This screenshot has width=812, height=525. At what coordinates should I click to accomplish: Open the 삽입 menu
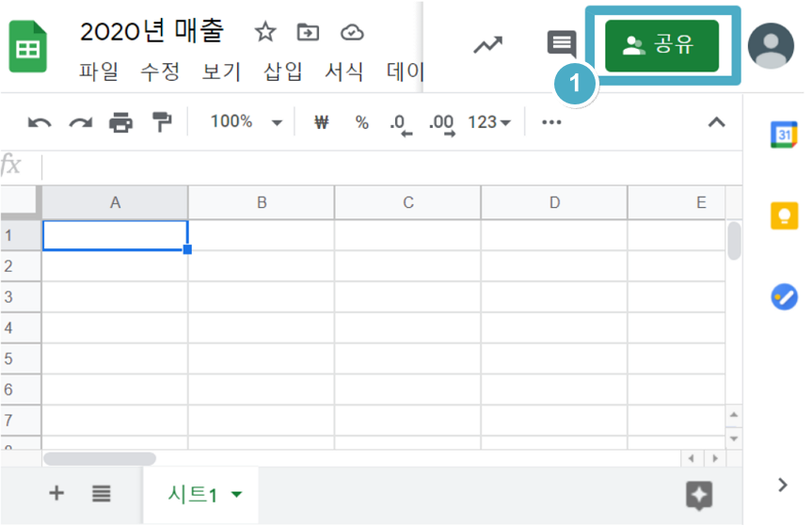tap(283, 71)
